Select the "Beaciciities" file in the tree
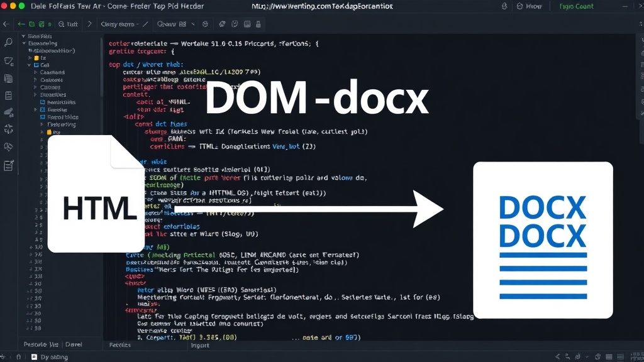The height and width of the screenshot is (362, 644). [61, 102]
